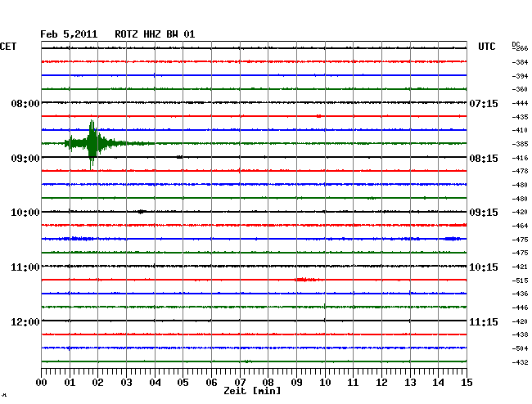Viewport: 532px width, 404px height.
Task: Click the 'UTC' time zone label
Action: click(x=486, y=47)
